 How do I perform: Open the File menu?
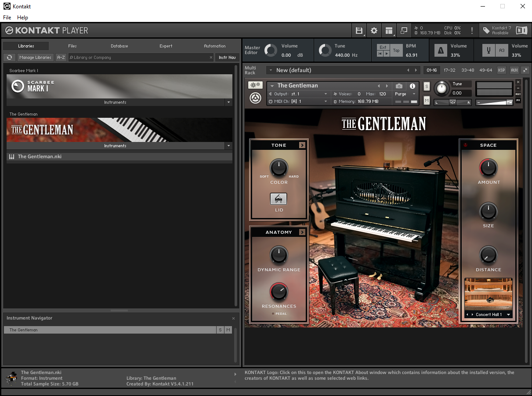pos(7,18)
